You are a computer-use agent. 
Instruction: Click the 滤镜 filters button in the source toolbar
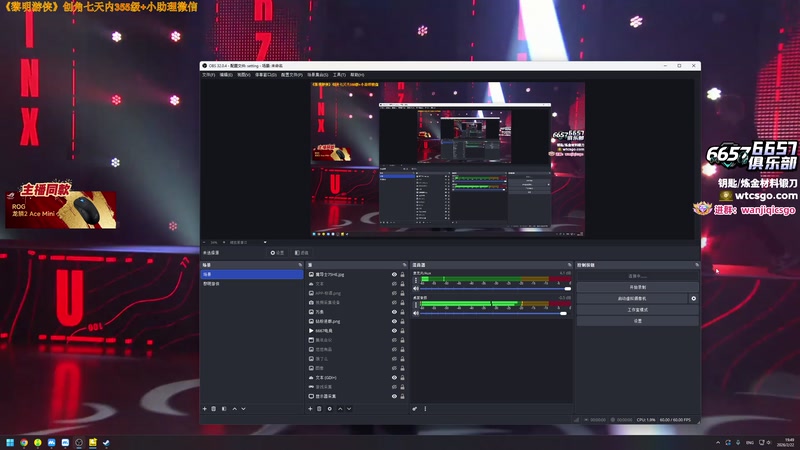(302, 253)
